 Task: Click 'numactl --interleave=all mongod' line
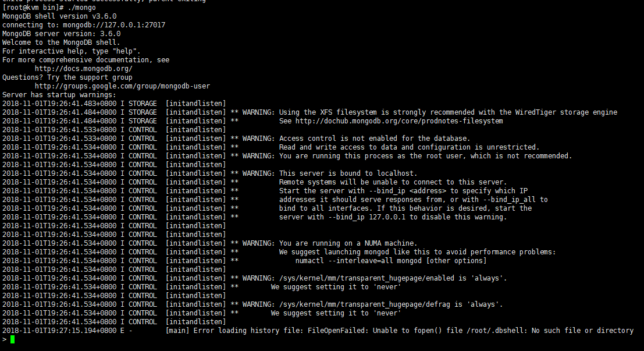pos(391,261)
